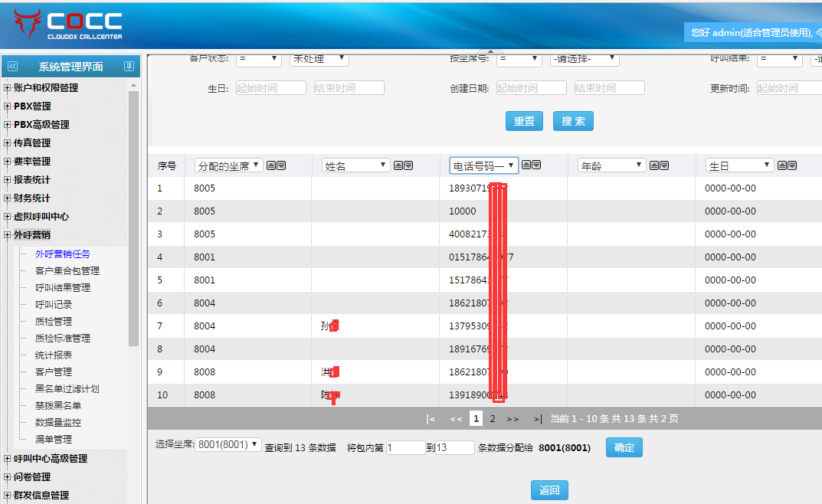822x504 pixels.
Task: Select 呼叫记录 in the sidebar
Action: 54,305
